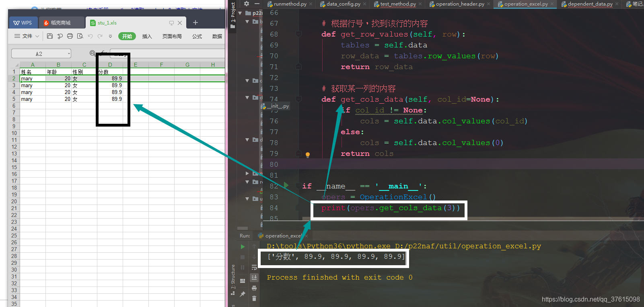Click fold end marker at line 71

[299, 67]
